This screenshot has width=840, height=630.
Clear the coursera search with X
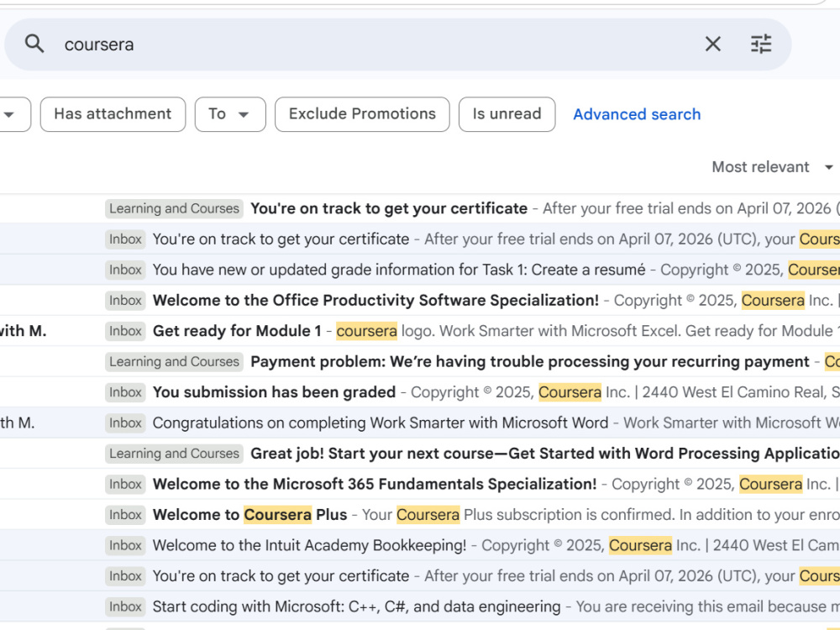coord(712,44)
